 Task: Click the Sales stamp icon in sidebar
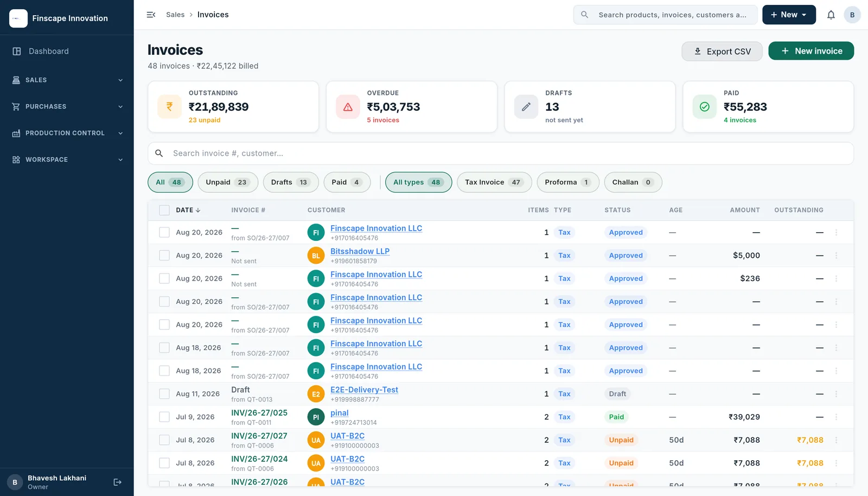tap(16, 80)
